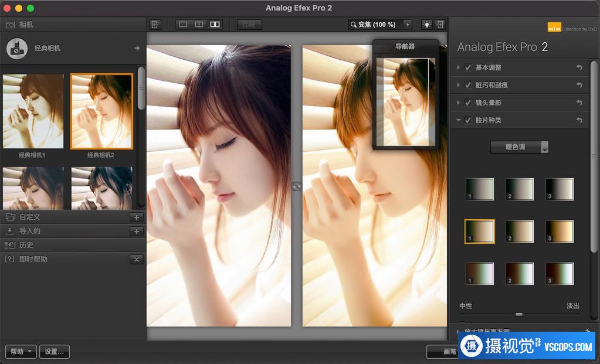Select red-cyan film swatch 3 in bottom row
Screen dimensions: 600x364
pos(560,273)
